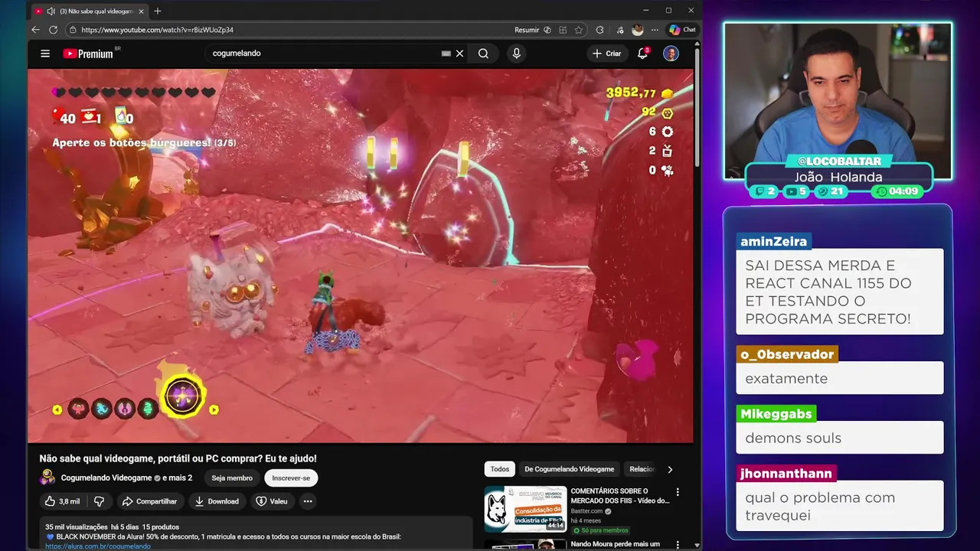The height and width of the screenshot is (551, 980).
Task: Open Cogumelando Videogame channel avatar
Action: click(x=47, y=478)
